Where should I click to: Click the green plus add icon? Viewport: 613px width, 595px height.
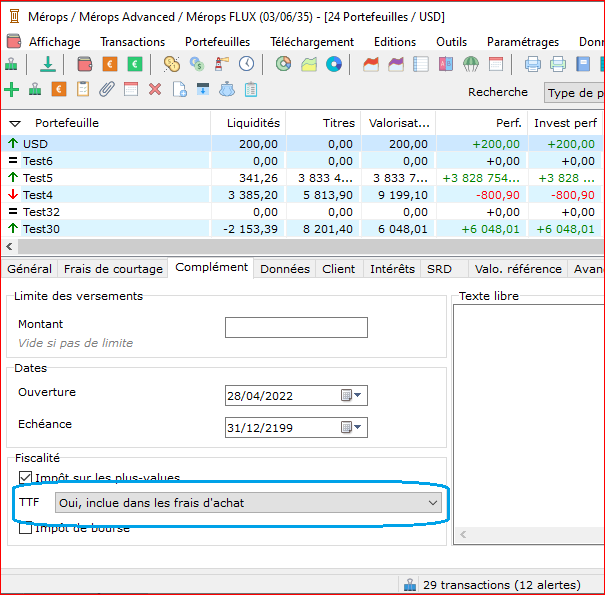point(12,90)
